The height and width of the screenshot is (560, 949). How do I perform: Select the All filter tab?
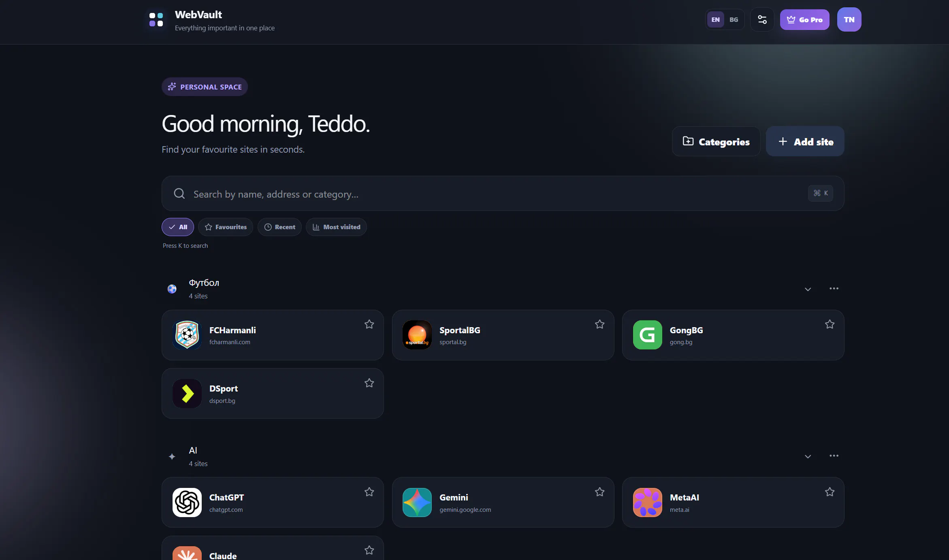(x=178, y=227)
